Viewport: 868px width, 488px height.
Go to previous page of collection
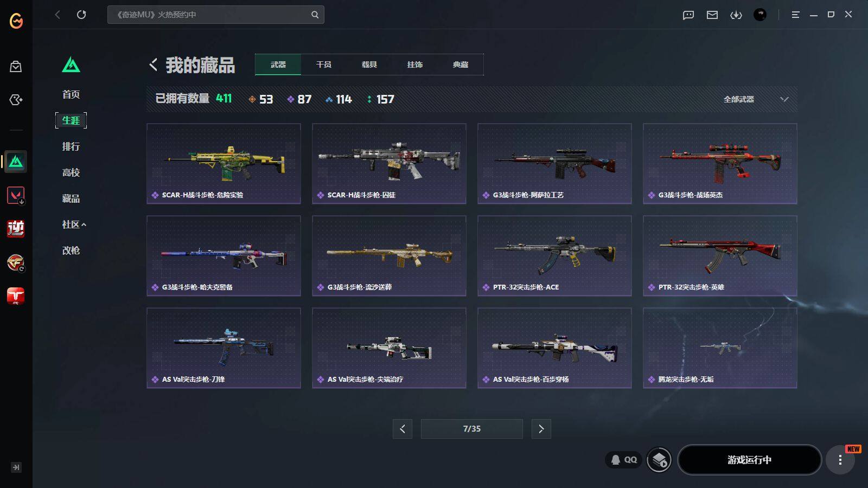[403, 429]
